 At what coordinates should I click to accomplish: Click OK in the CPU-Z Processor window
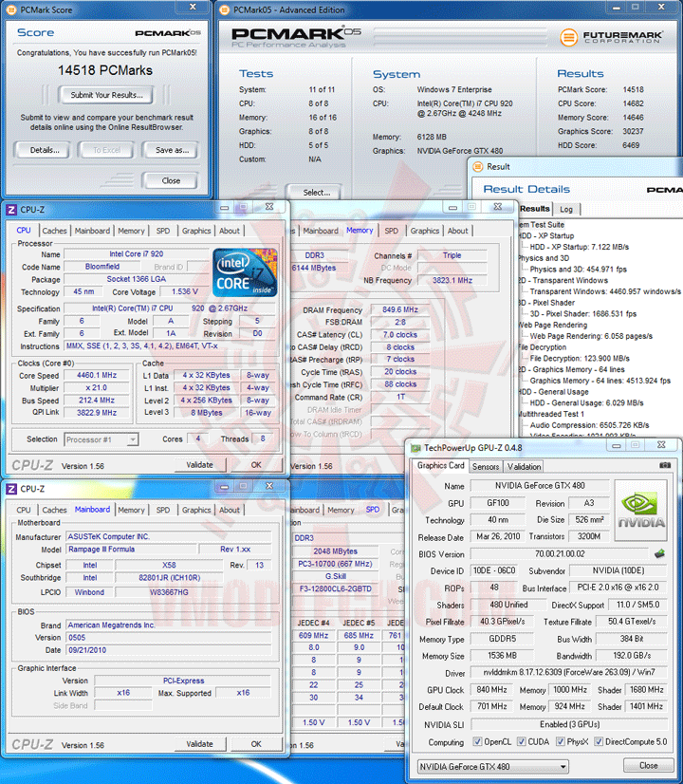[256, 465]
